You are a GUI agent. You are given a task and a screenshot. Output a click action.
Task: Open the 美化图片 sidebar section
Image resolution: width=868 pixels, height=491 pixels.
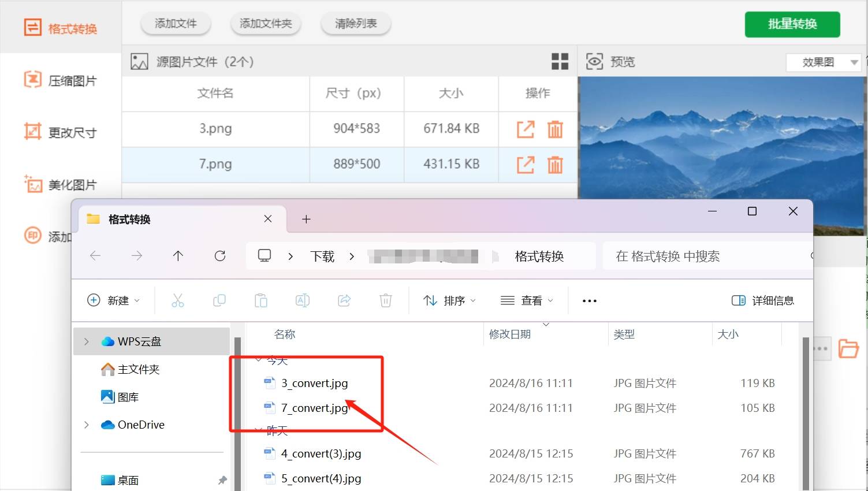point(61,184)
